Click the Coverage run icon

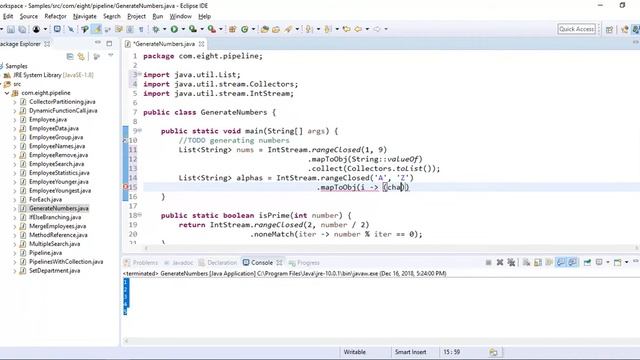tap(193, 29)
